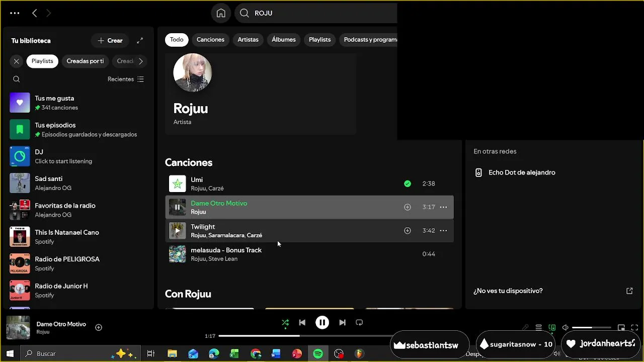Switch to the Álbumes filter
The width and height of the screenshot is (644, 362).
coord(284,40)
